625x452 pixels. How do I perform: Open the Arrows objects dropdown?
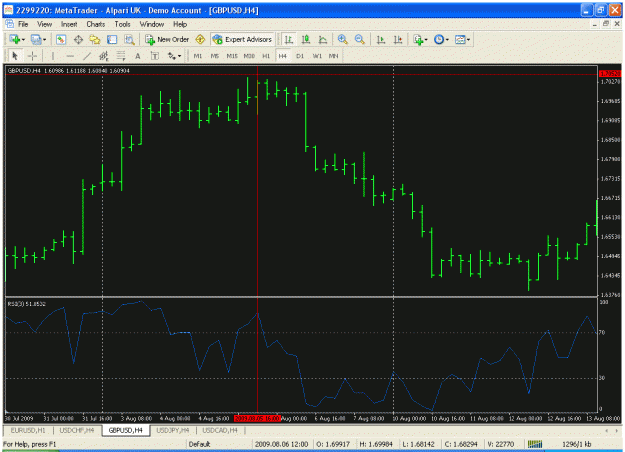click(x=174, y=56)
